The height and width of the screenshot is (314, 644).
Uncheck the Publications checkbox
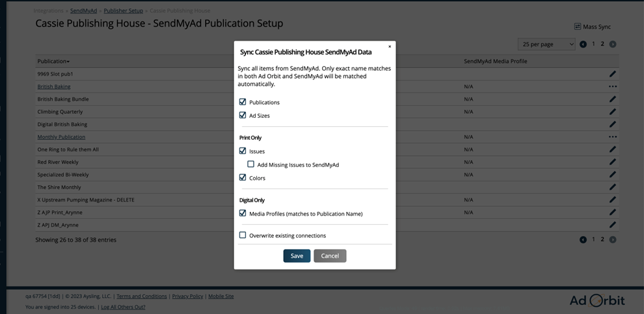point(243,102)
